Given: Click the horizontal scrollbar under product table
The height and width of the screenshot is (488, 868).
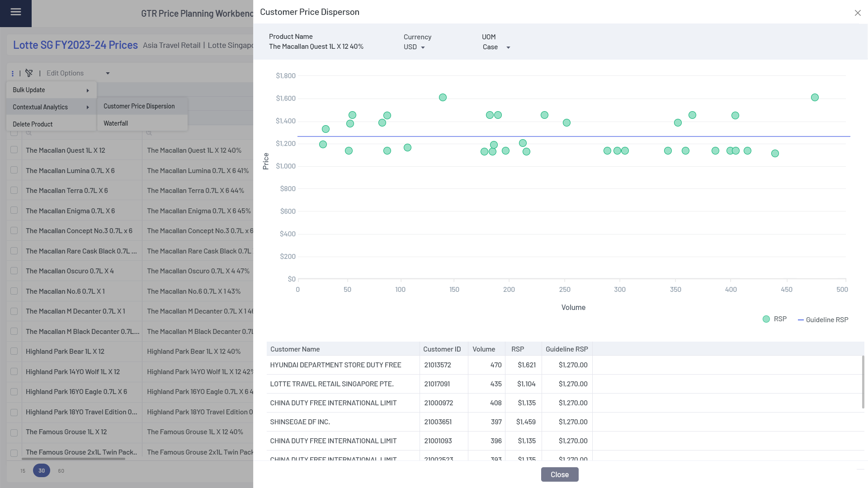Looking at the screenshot, I should tap(73, 459).
